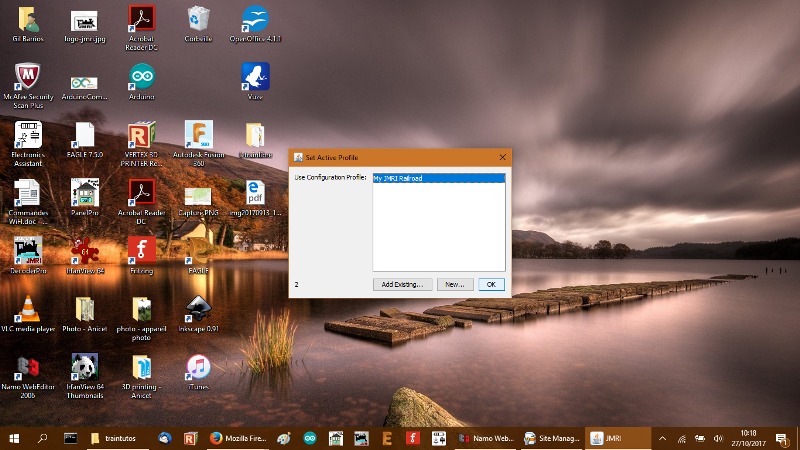Launch VLC media player from the desktop
This screenshot has height=450, width=800.
pyautogui.click(x=27, y=309)
